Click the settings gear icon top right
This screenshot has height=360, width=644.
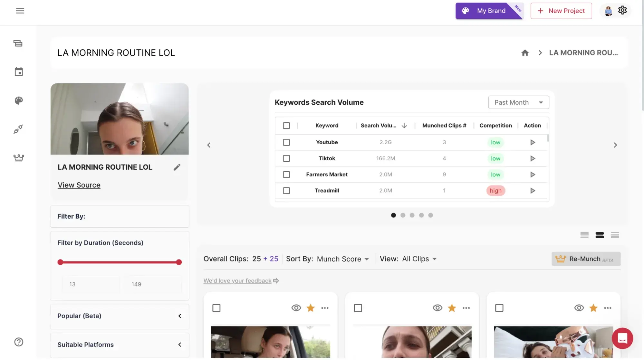(x=623, y=10)
